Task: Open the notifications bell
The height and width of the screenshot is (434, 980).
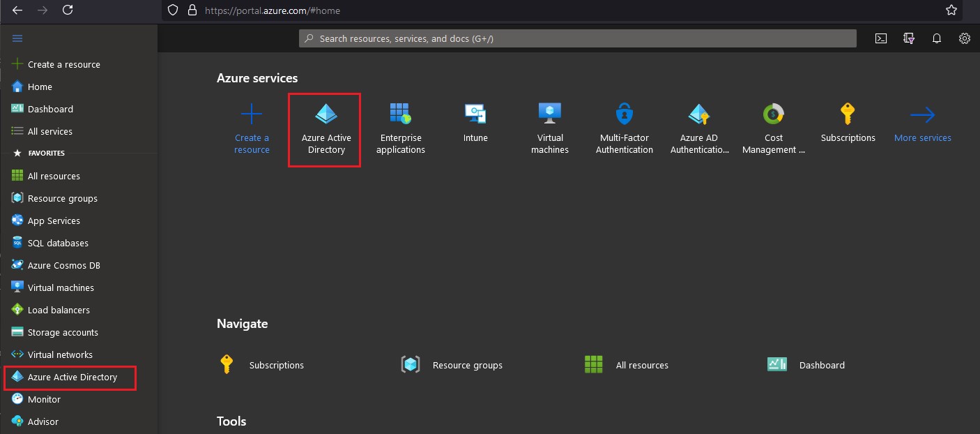Action: point(937,39)
